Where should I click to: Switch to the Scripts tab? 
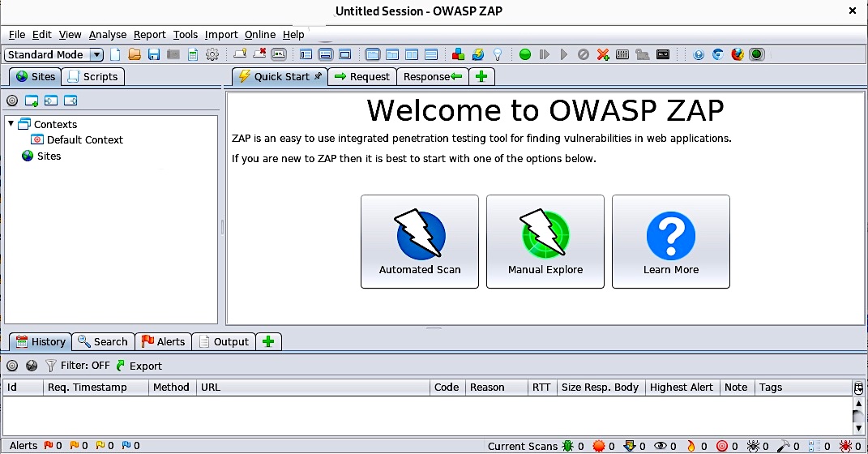click(93, 76)
